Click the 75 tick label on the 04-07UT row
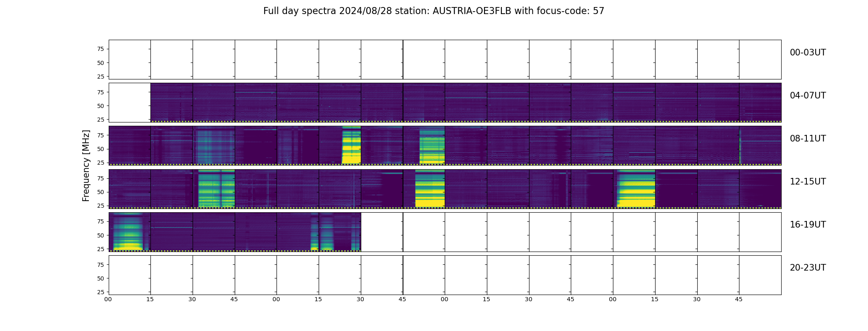Viewport: 868px width, 331px height. [100, 92]
